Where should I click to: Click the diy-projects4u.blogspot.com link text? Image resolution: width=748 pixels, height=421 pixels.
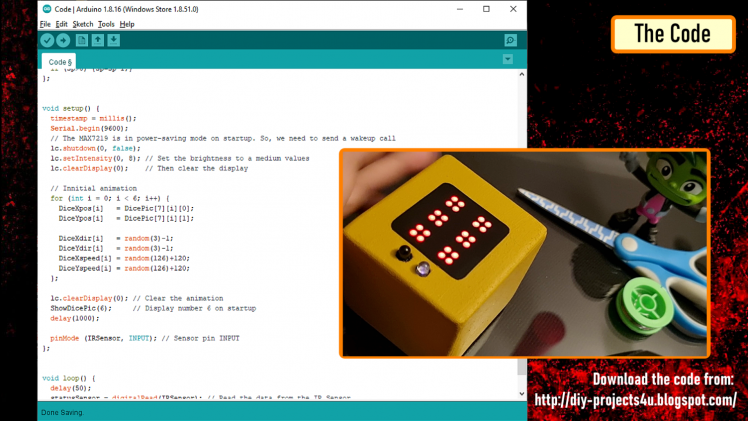point(635,400)
